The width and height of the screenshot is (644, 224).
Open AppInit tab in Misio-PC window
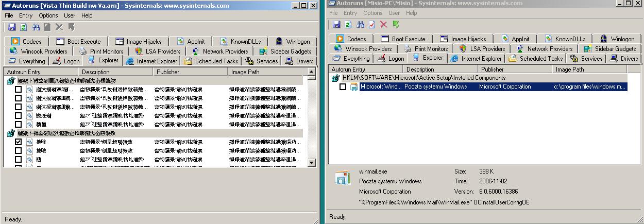pyautogui.click(x=515, y=39)
